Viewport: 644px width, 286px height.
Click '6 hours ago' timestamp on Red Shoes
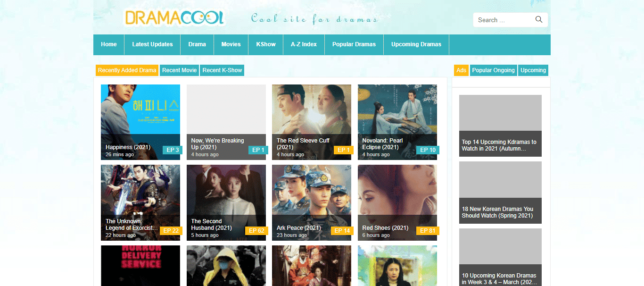[376, 235]
